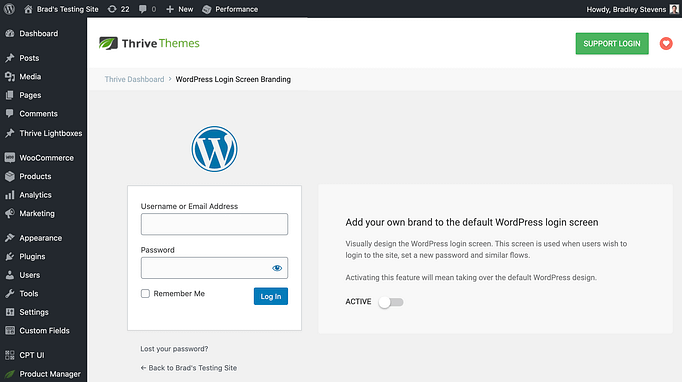Click the Tools wrench icon
682x382 pixels.
10,293
